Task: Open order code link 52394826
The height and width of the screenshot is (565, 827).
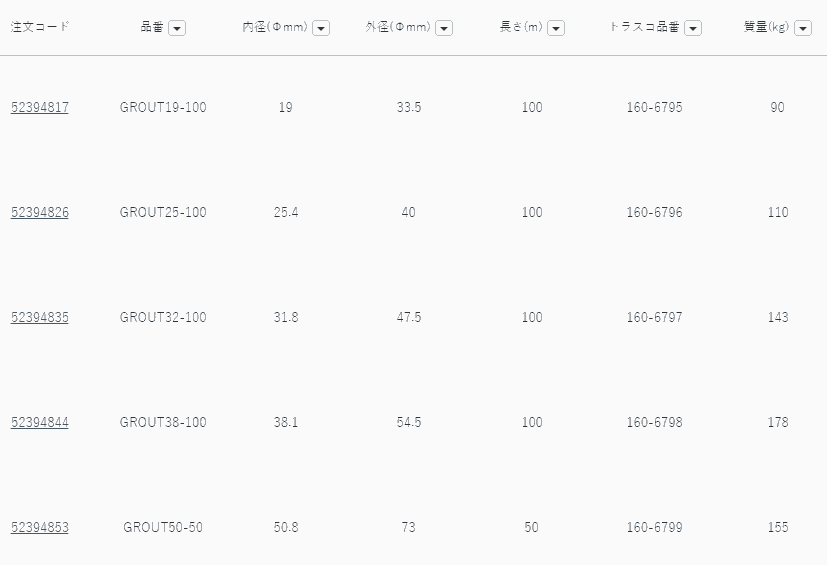Action: (40, 212)
